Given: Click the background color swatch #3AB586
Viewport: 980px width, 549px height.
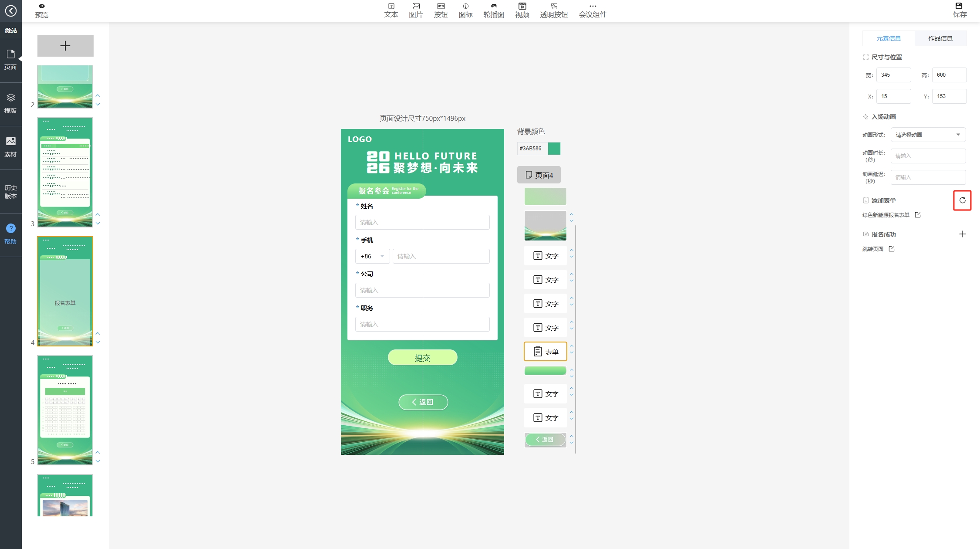Looking at the screenshot, I should pos(554,149).
